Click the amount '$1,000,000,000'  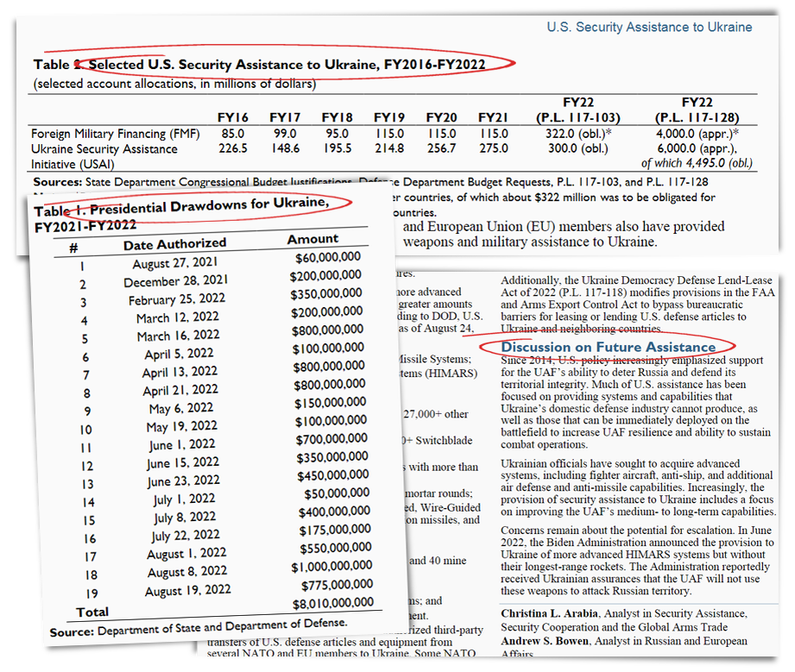point(331,567)
